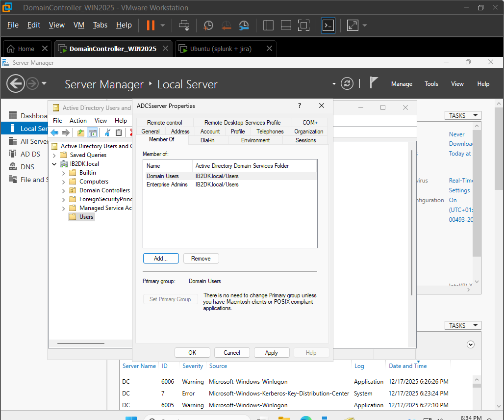This screenshot has height=420, width=504.
Task: Open the Tools menu in Server Manager
Action: point(431,84)
